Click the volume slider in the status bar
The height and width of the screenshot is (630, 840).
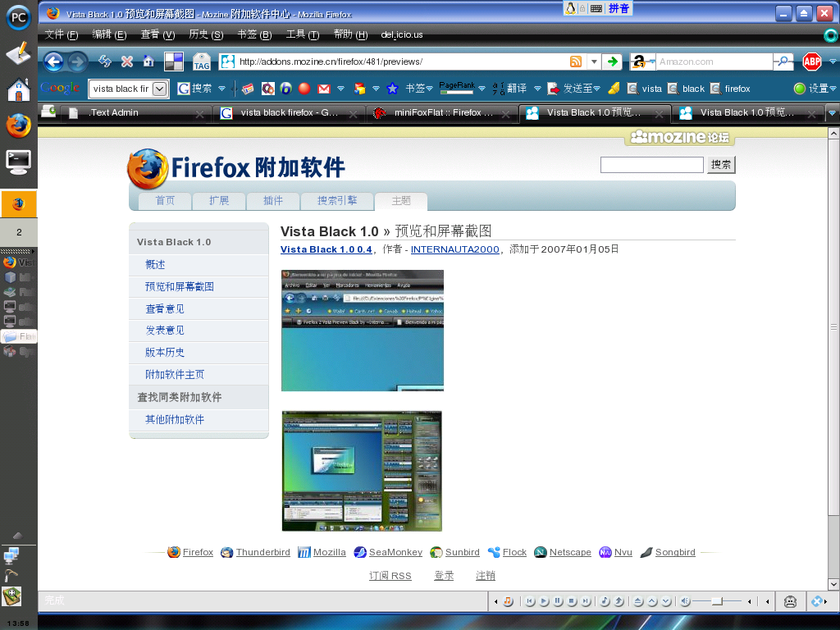pyautogui.click(x=717, y=601)
